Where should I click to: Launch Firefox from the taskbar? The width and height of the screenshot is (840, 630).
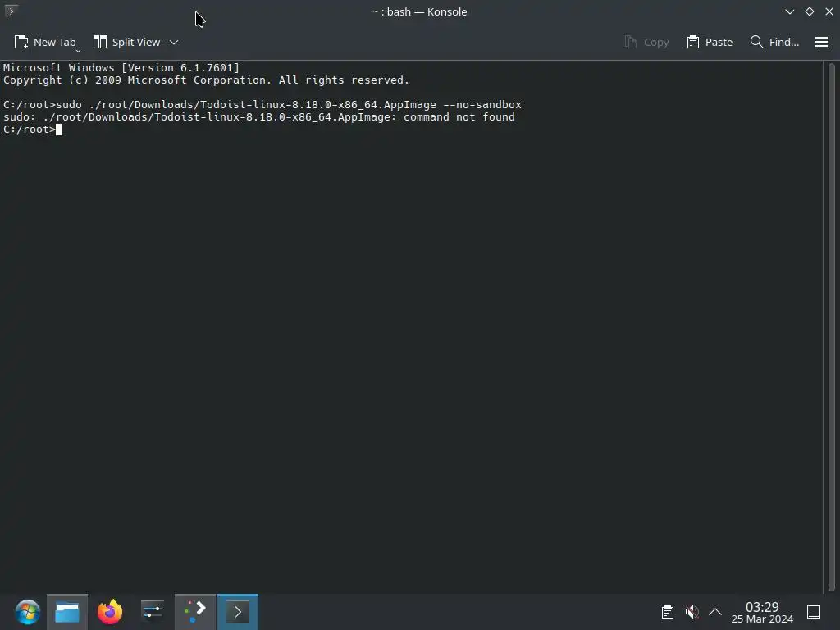click(x=110, y=612)
